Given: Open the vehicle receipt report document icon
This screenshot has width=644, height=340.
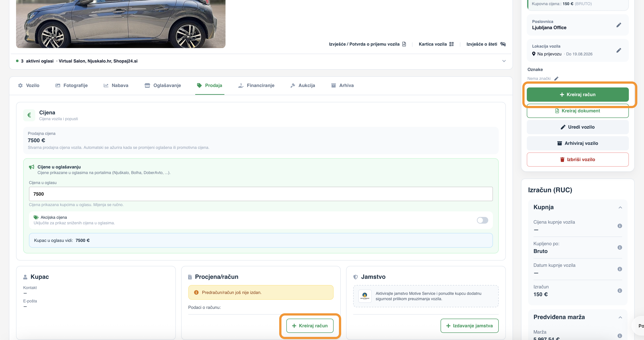Looking at the screenshot, I should pos(404,44).
